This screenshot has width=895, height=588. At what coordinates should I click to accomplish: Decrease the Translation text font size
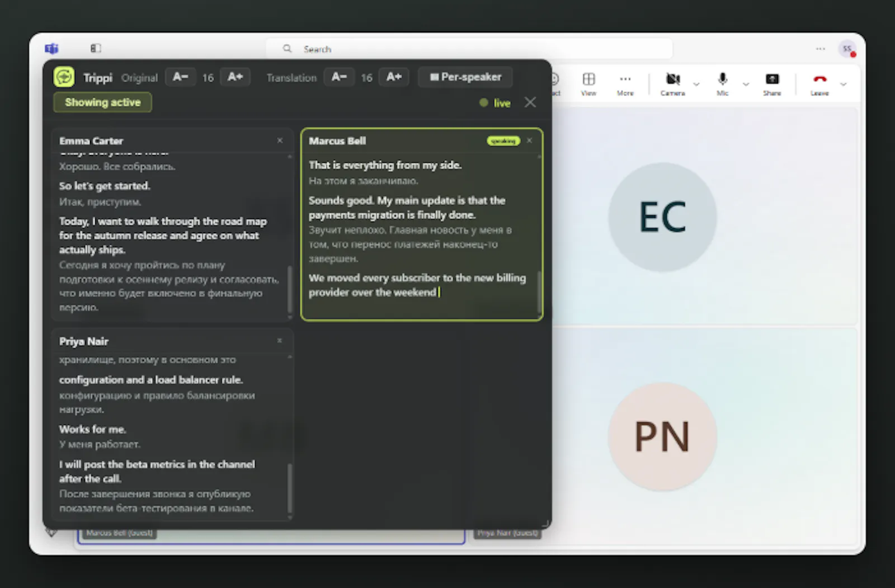(339, 77)
